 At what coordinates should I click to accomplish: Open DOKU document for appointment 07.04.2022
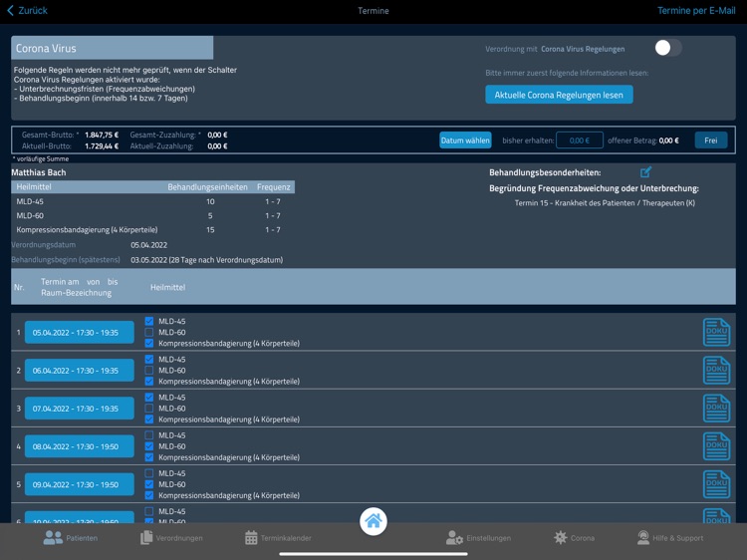(716, 409)
